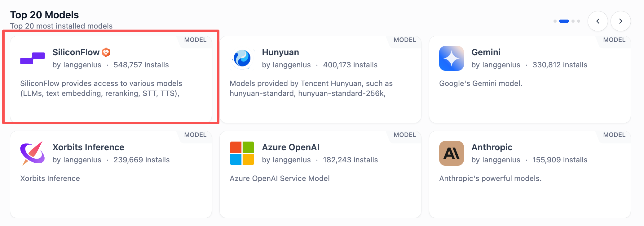Click the 155,909 installs count

point(560,160)
